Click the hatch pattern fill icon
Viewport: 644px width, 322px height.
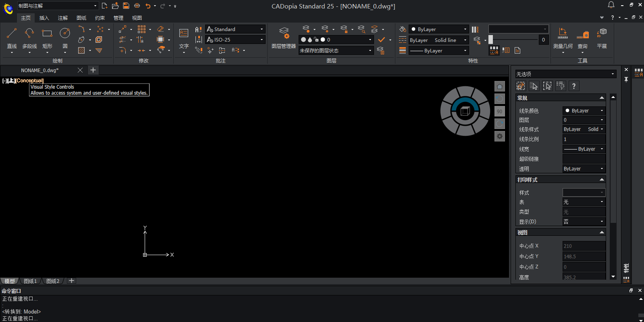pos(81,50)
